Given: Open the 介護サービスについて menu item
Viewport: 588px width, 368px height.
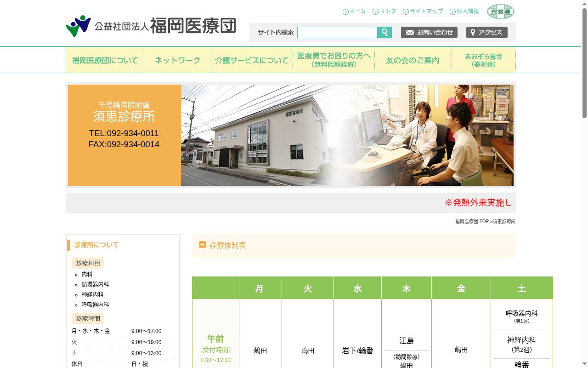Looking at the screenshot, I should [x=252, y=60].
